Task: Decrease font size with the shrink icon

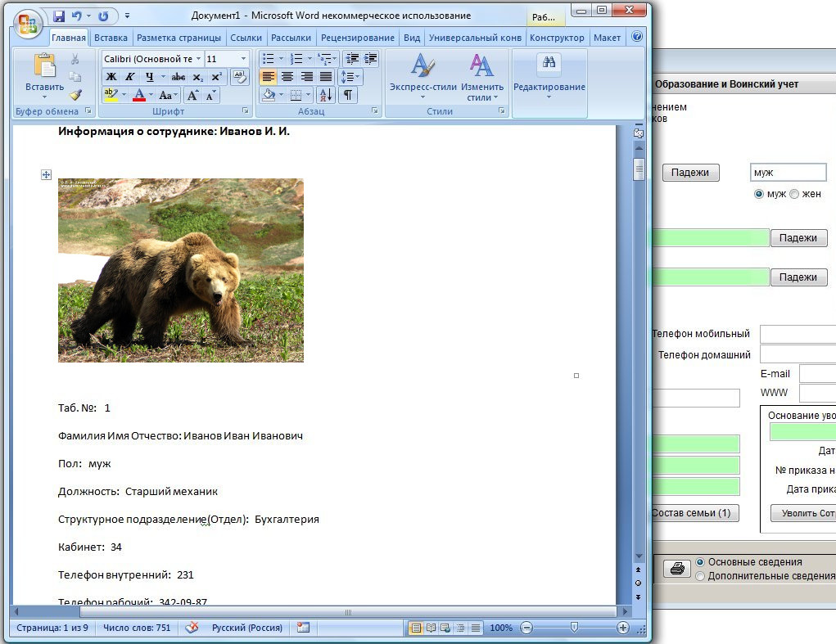Action: pyautogui.click(x=210, y=96)
